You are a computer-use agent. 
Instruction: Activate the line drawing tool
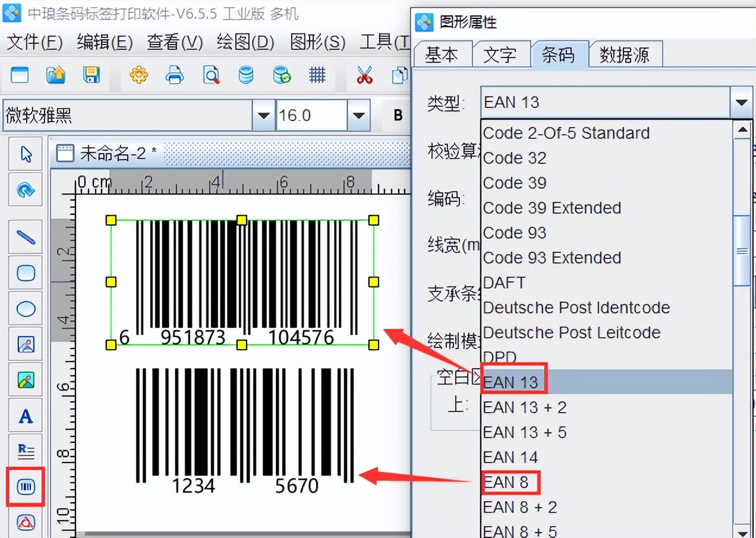point(25,236)
